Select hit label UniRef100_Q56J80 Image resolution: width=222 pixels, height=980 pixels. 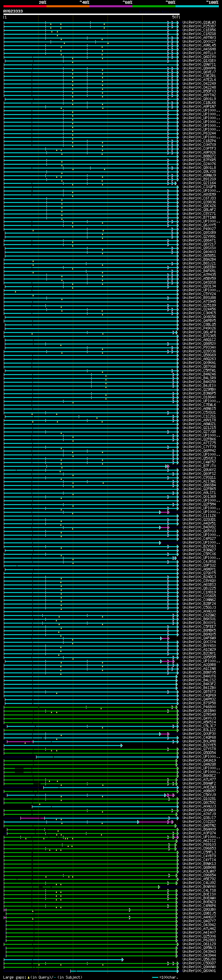pos(199,959)
